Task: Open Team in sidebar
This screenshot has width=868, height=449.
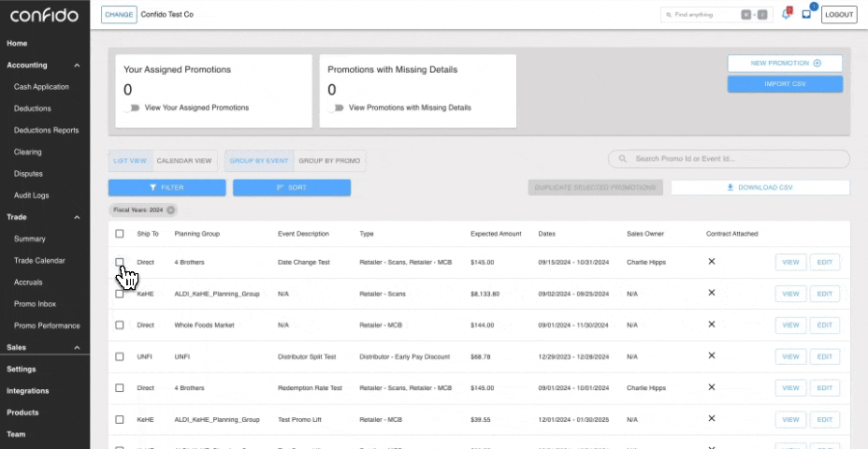Action: 16,434
